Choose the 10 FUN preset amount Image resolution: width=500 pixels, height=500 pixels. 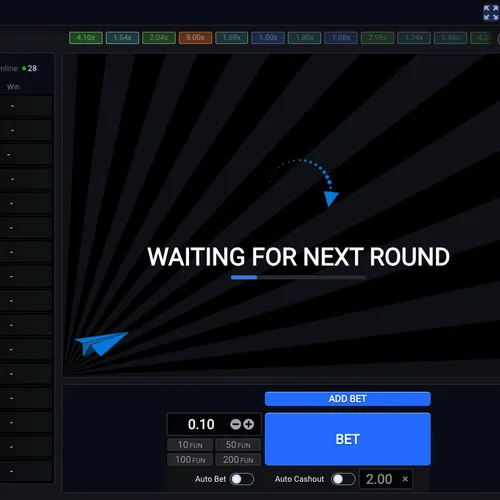pos(190,445)
